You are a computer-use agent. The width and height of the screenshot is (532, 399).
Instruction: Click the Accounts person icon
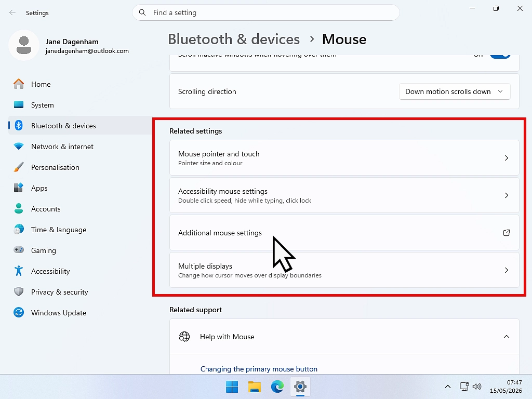pos(19,208)
